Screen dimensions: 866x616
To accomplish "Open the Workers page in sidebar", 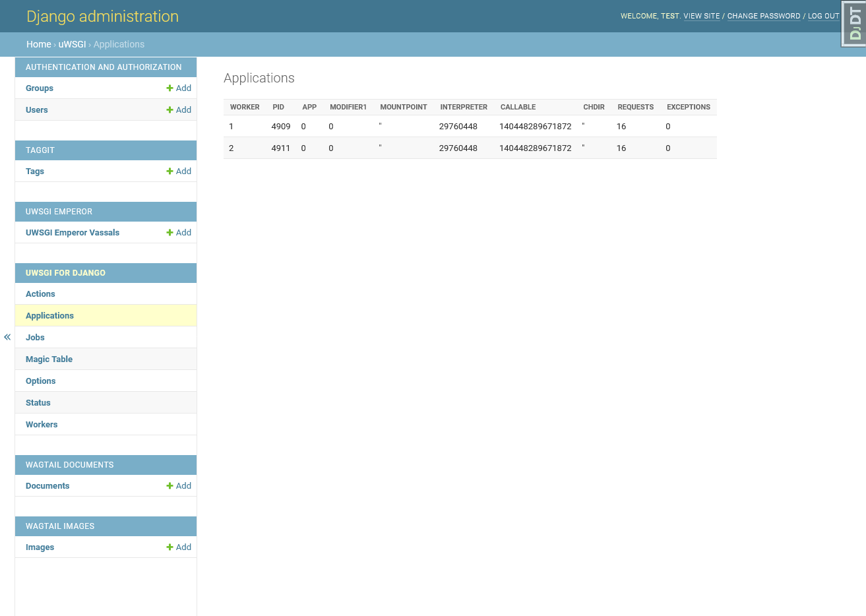I will (42, 425).
